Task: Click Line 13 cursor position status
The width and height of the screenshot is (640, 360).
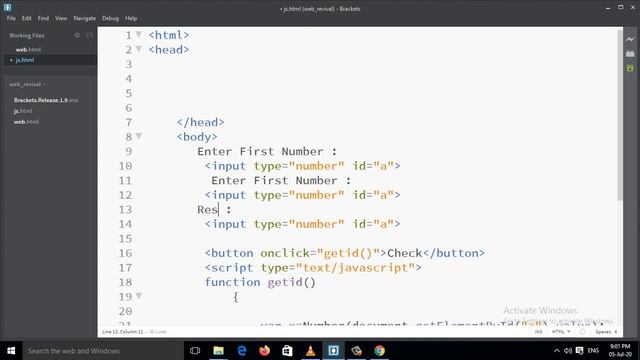Action: tap(122, 332)
